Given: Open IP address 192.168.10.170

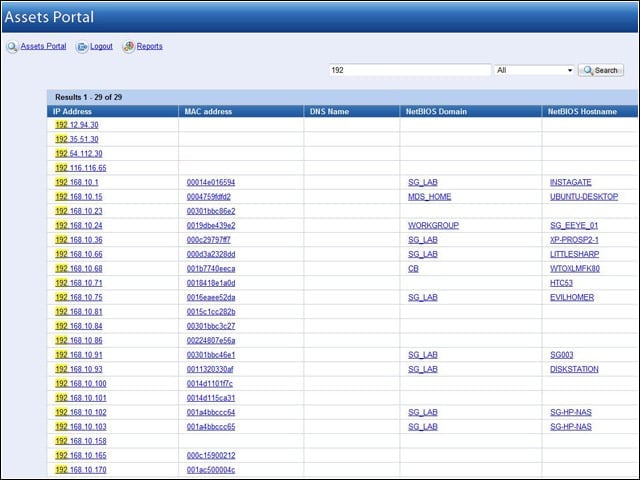Looking at the screenshot, I should point(81,470).
